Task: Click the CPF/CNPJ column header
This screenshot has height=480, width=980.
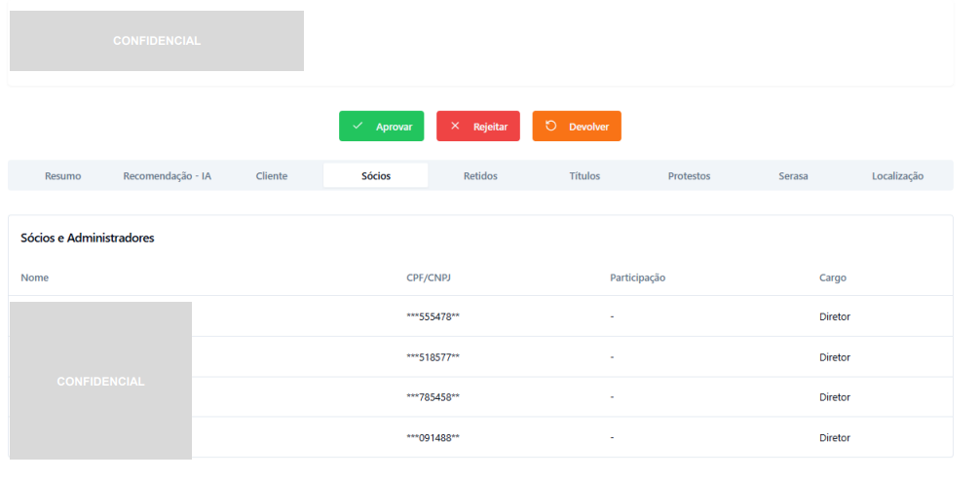Action: click(428, 277)
